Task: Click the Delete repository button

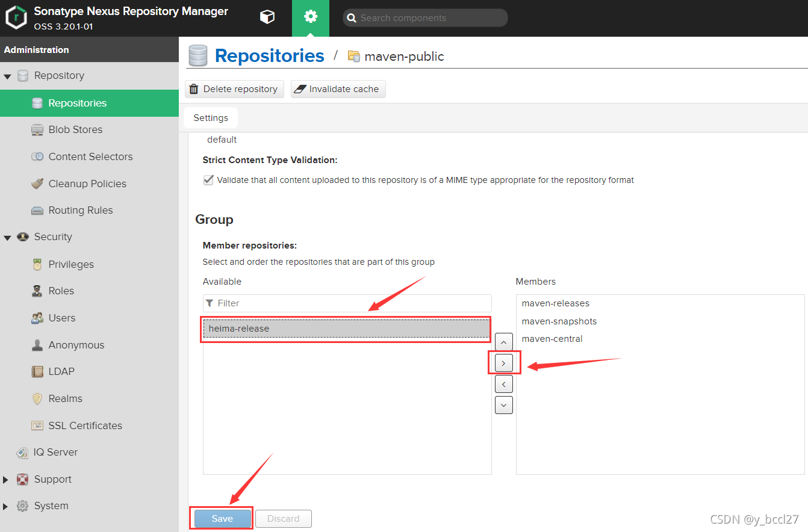Action: click(234, 89)
